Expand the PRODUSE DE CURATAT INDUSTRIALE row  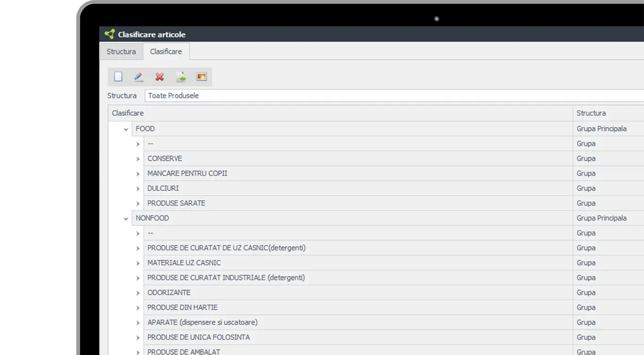click(138, 278)
